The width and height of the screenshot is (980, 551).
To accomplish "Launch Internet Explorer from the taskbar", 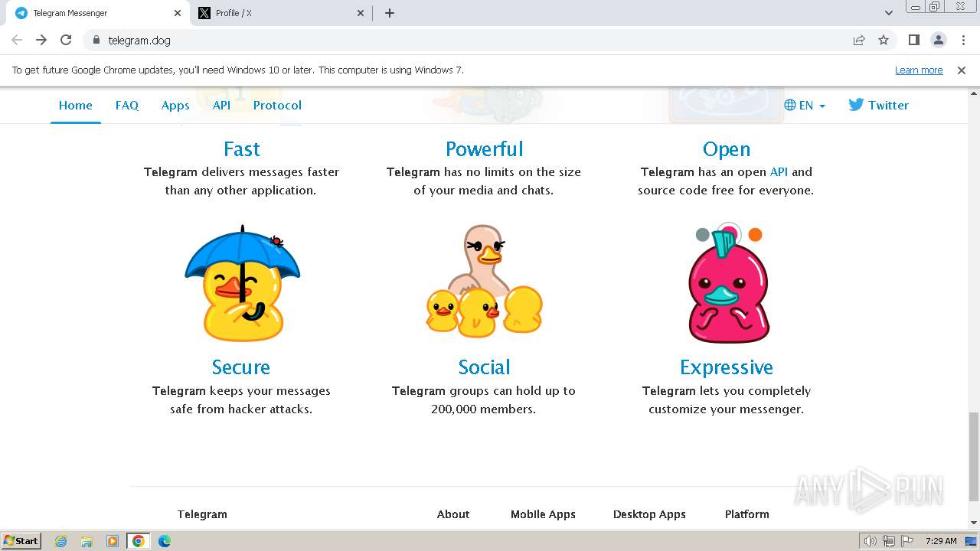I will coord(60,541).
